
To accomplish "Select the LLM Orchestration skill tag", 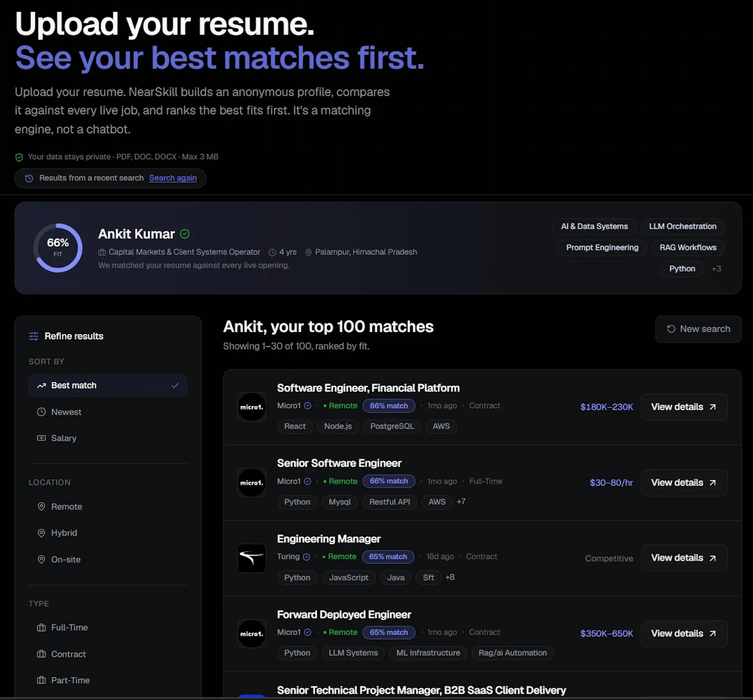I will point(682,226).
